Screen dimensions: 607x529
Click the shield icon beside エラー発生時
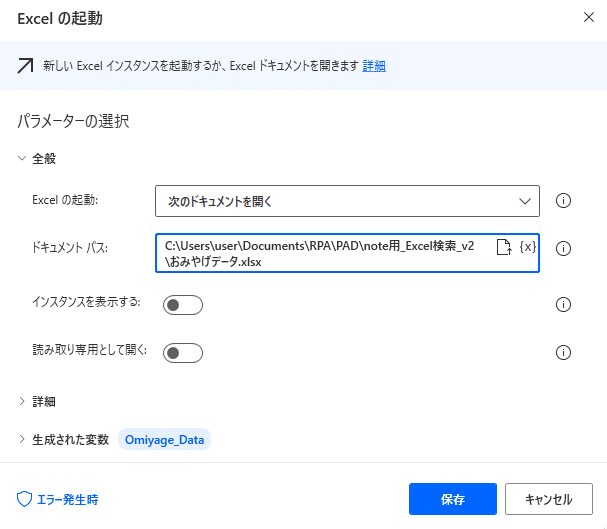24,499
